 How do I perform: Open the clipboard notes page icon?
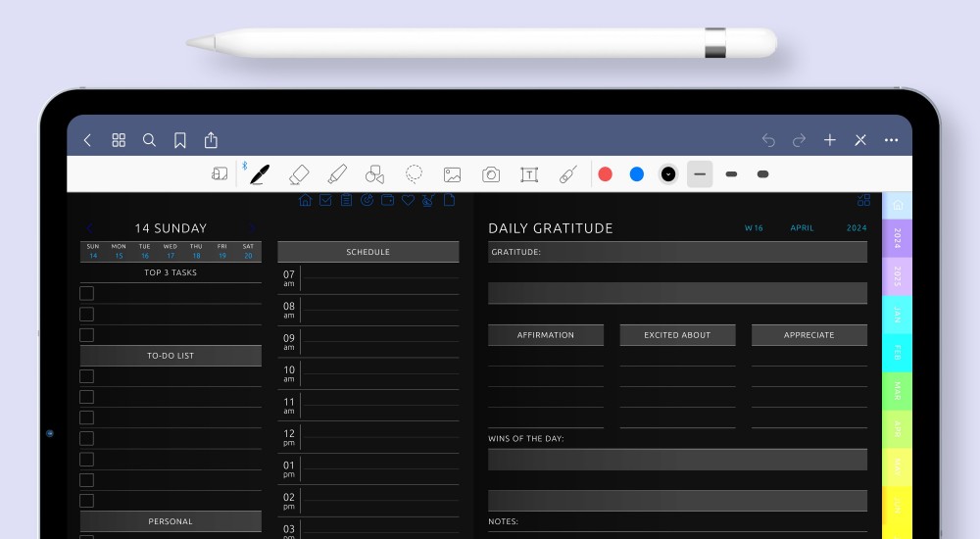tap(346, 200)
